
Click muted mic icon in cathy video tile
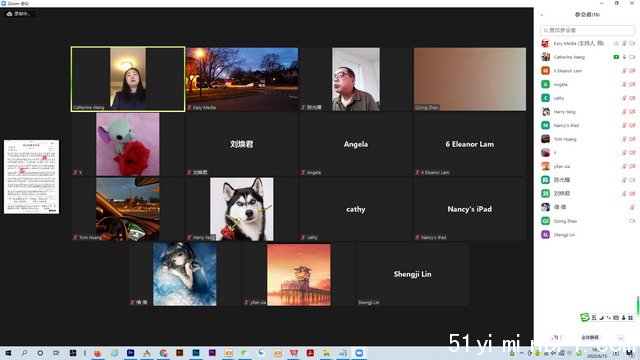(303, 237)
